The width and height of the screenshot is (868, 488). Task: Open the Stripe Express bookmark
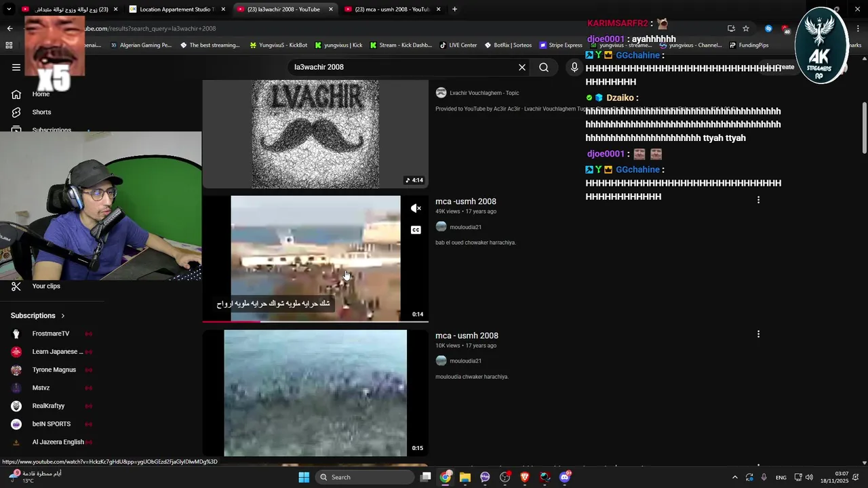561,45
